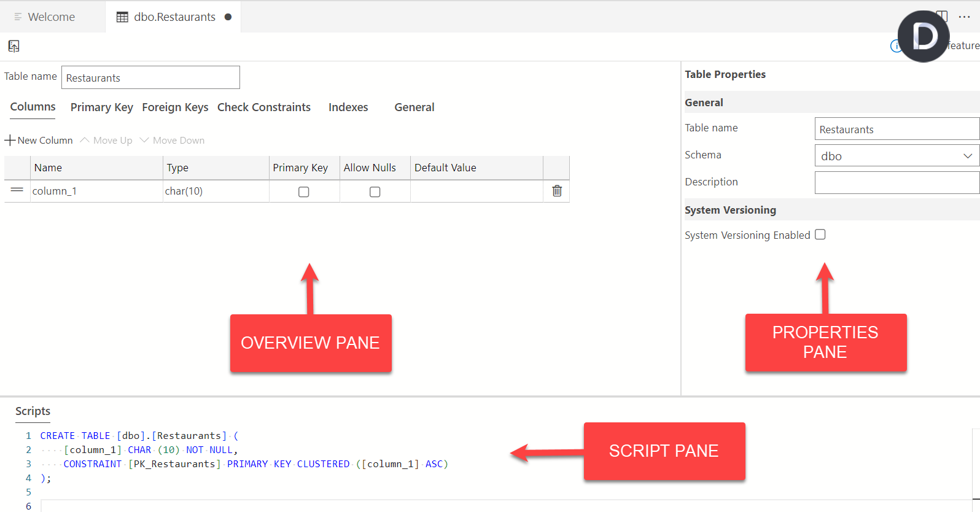Switch to the Primary Key tab
980x512 pixels.
point(101,107)
